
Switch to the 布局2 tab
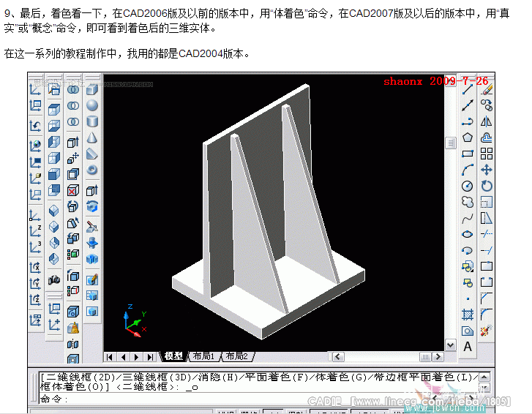coord(237,356)
